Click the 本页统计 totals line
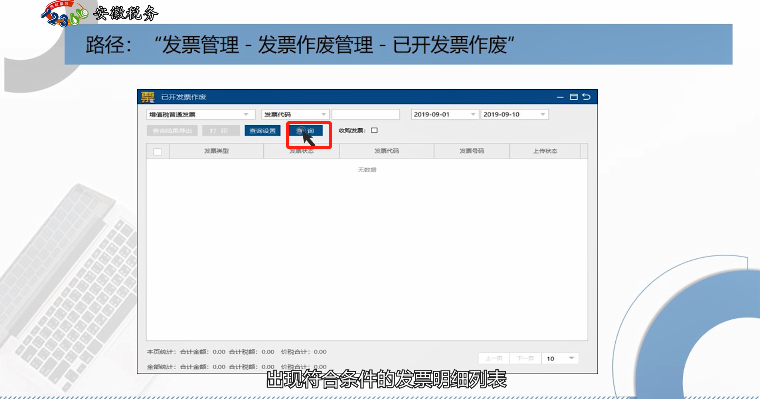The height and width of the screenshot is (399, 760). tap(237, 352)
